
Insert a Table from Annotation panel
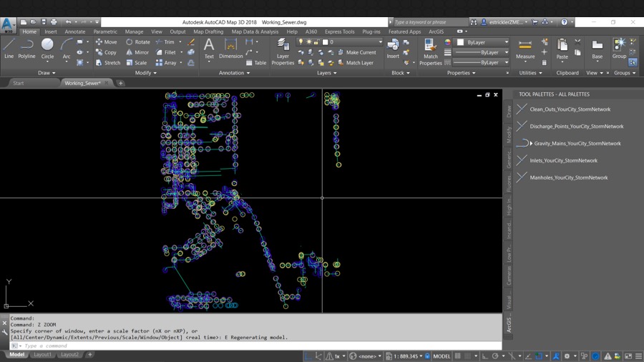pyautogui.click(x=256, y=63)
